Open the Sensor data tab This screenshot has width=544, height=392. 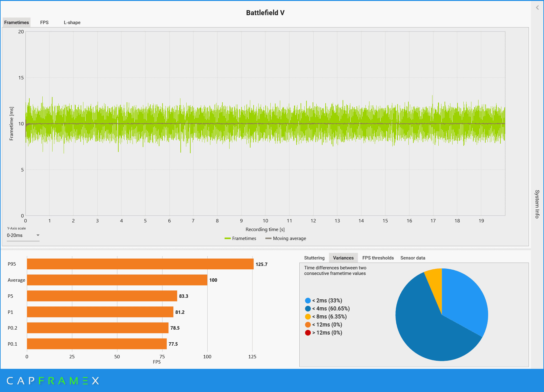tap(413, 258)
